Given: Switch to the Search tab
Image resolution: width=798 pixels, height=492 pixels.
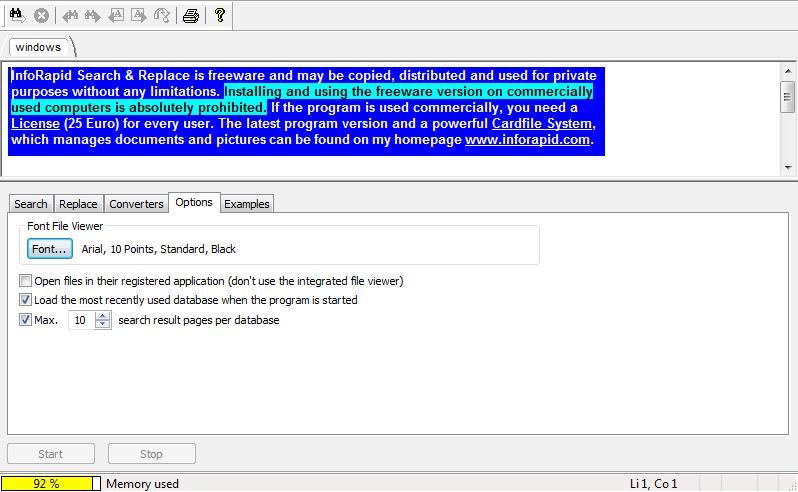Looking at the screenshot, I should [31, 204].
